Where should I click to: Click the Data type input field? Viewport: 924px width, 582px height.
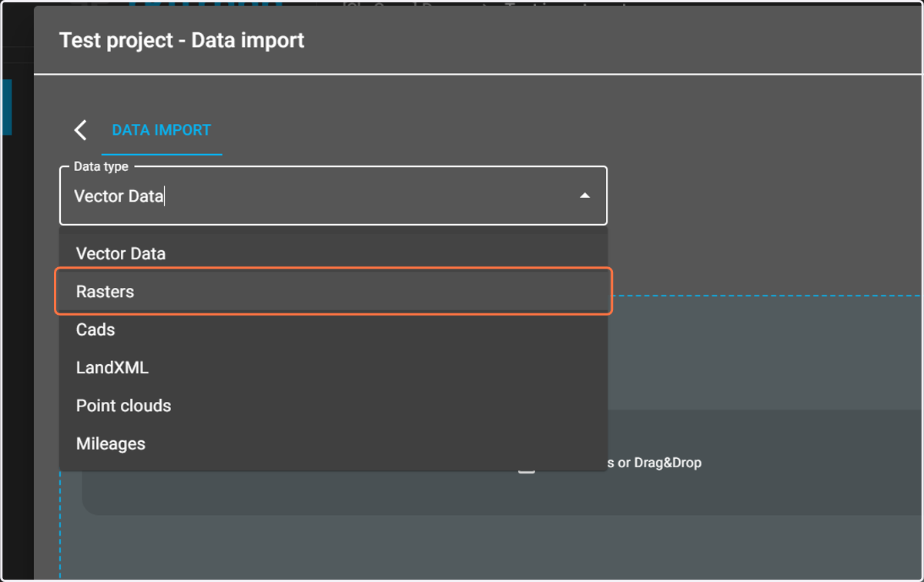(x=333, y=196)
